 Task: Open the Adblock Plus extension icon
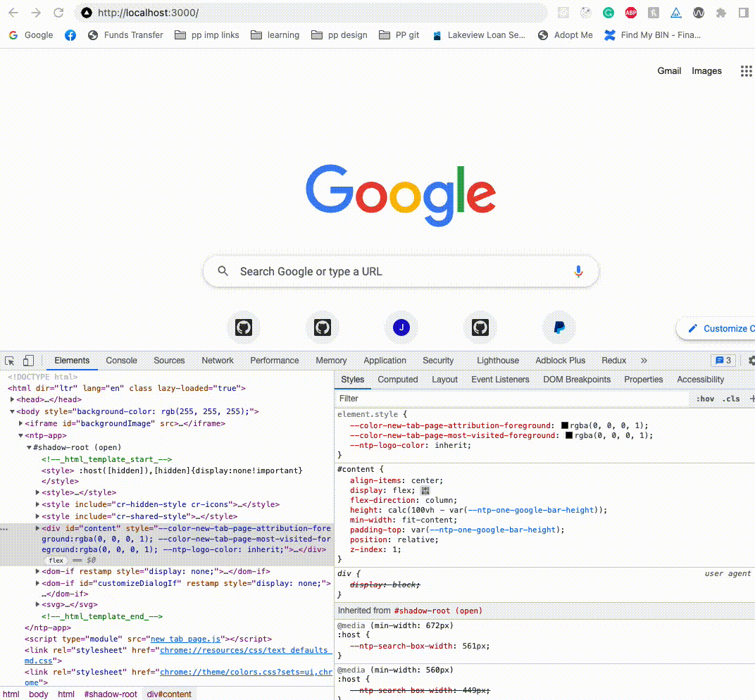(x=631, y=13)
